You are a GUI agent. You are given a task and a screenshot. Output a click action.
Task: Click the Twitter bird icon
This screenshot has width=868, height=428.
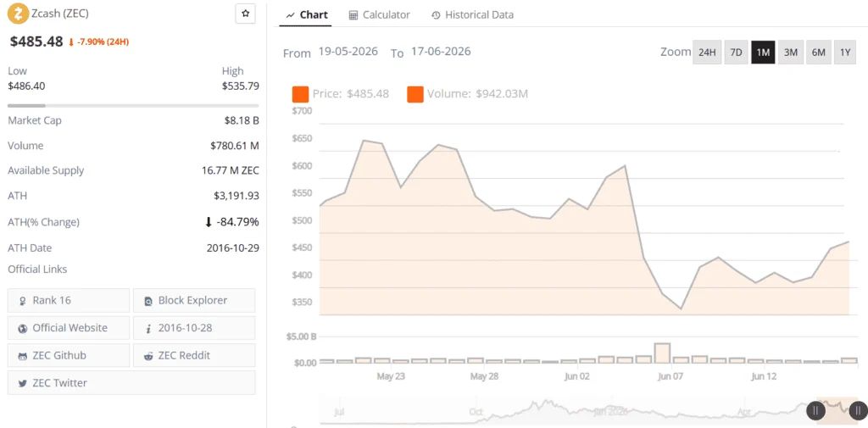point(23,383)
